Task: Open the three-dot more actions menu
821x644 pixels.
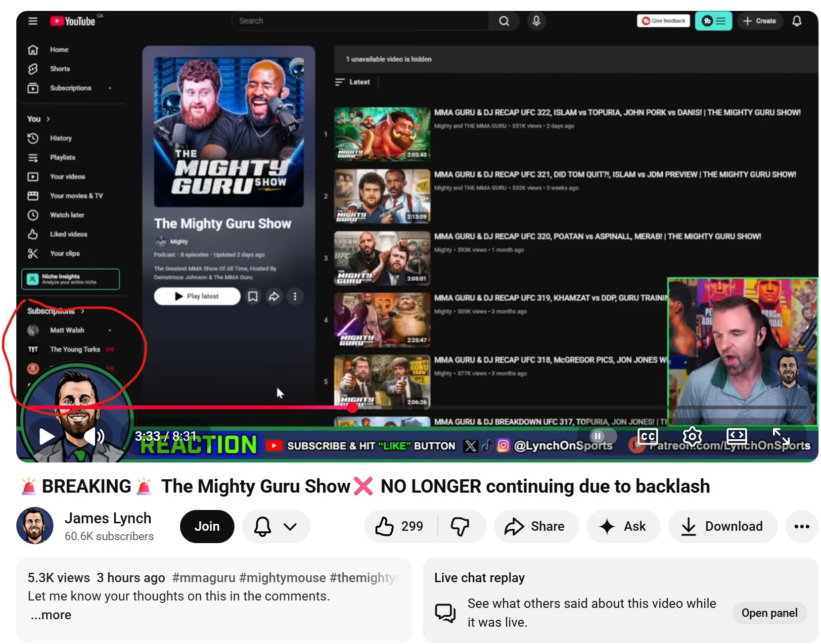Action: pos(802,526)
